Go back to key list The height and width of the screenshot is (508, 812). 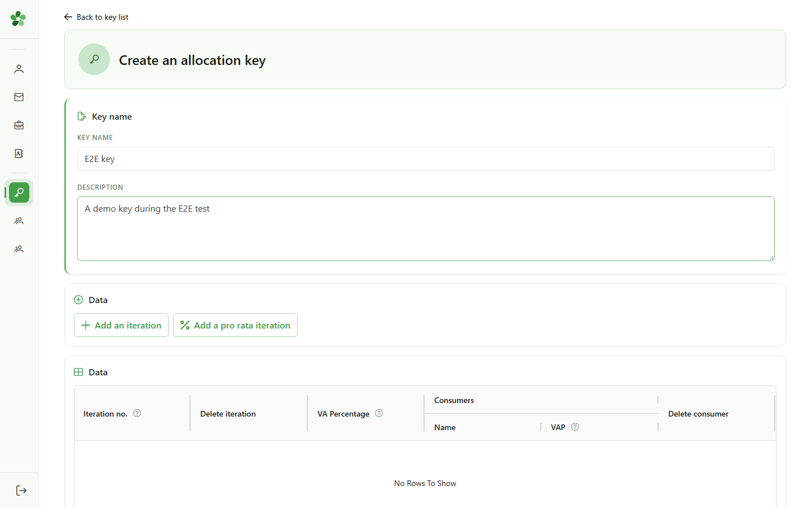[96, 17]
